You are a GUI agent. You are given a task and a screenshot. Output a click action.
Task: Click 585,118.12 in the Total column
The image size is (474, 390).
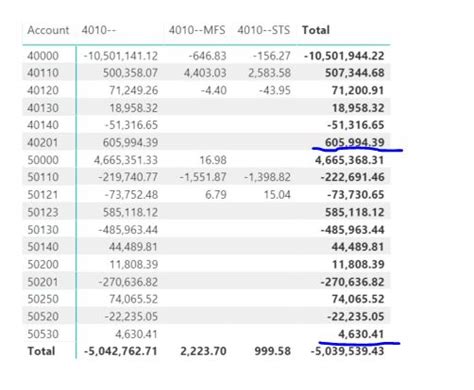point(355,212)
